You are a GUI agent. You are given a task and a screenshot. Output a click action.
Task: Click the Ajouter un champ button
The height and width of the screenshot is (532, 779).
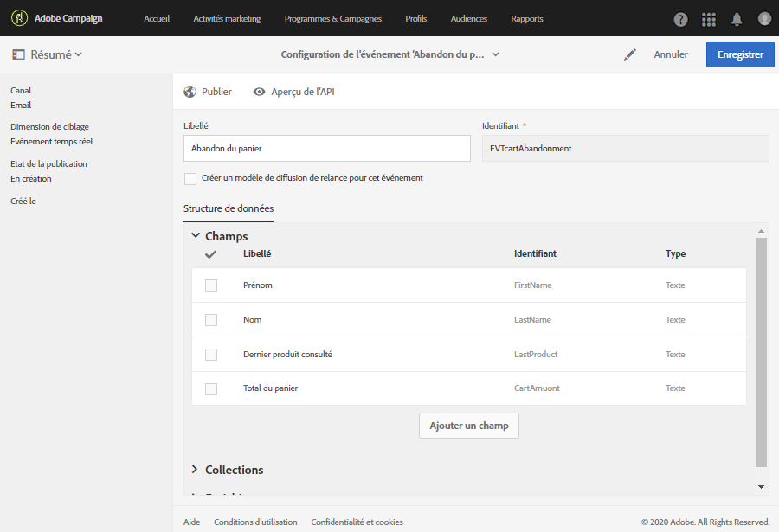[x=468, y=426]
